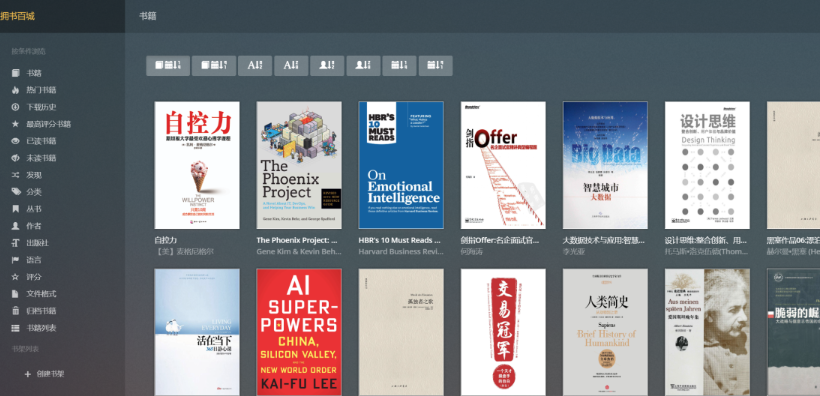Open the AI Superpowers cover
820x396 pixels.
(299, 332)
